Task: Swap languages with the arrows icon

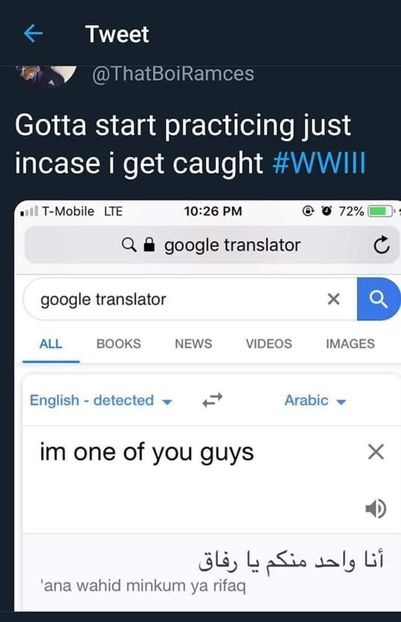Action: coord(213,400)
